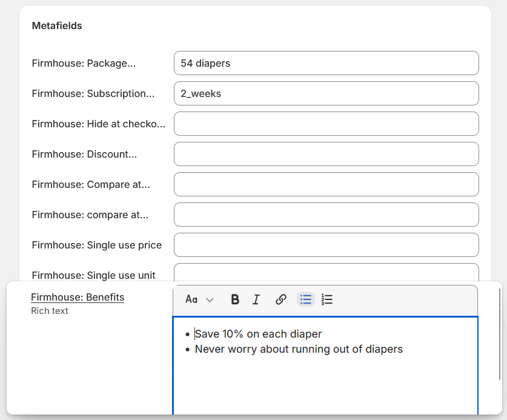507x420 pixels.
Task: Focus the Single use price input field
Action: [x=326, y=245]
